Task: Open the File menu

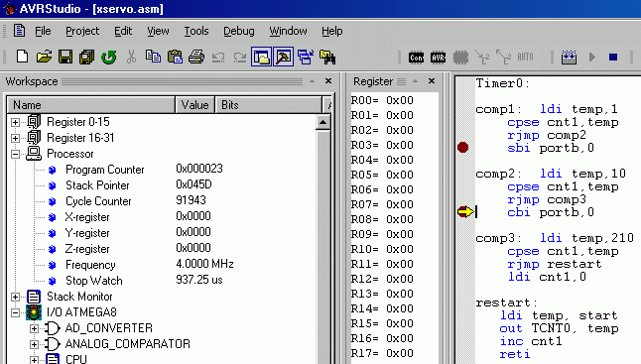Action: coord(43,31)
